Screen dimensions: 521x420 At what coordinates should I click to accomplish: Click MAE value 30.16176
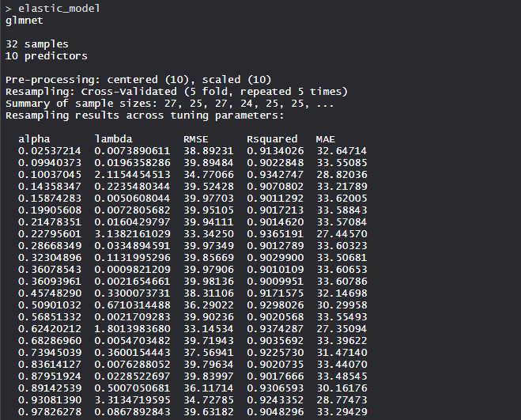[342, 388]
